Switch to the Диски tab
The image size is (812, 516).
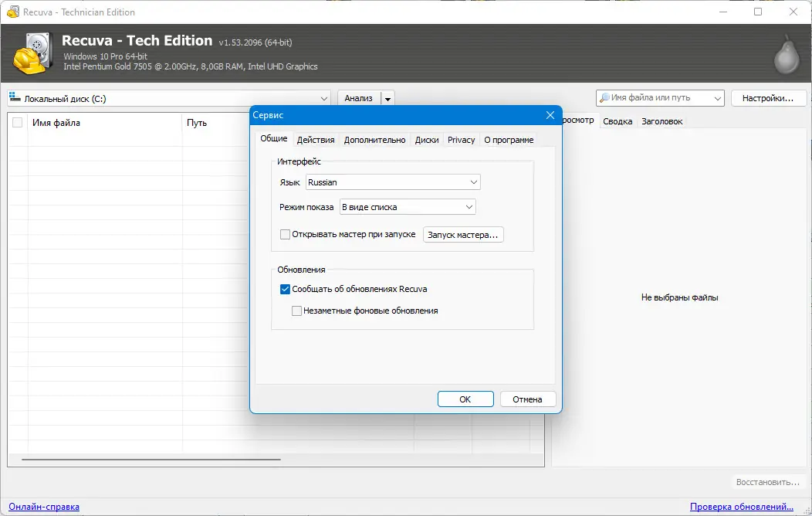427,140
